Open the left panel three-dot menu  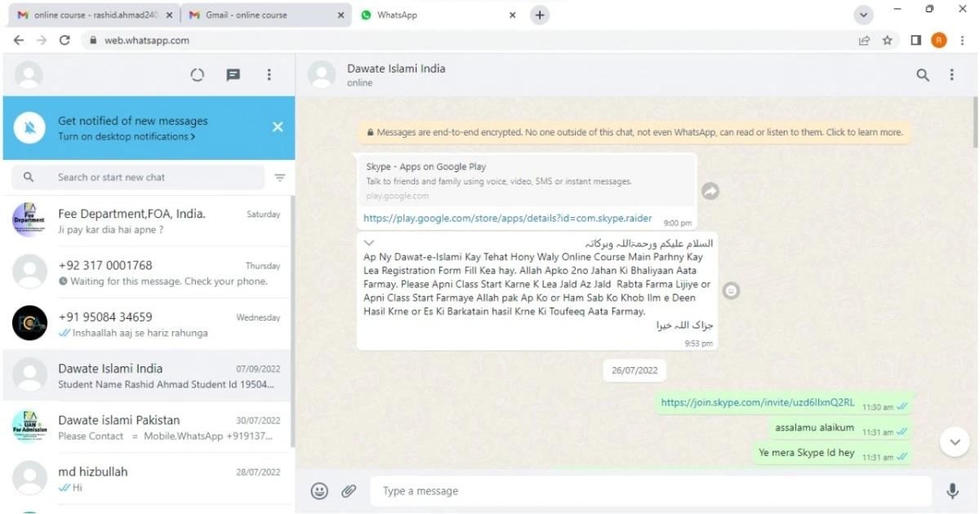click(x=269, y=75)
